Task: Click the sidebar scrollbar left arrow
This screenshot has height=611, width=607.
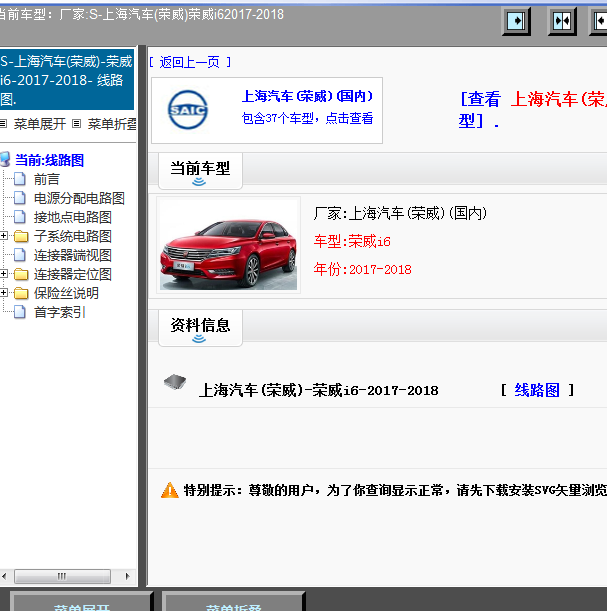Action: (4, 576)
